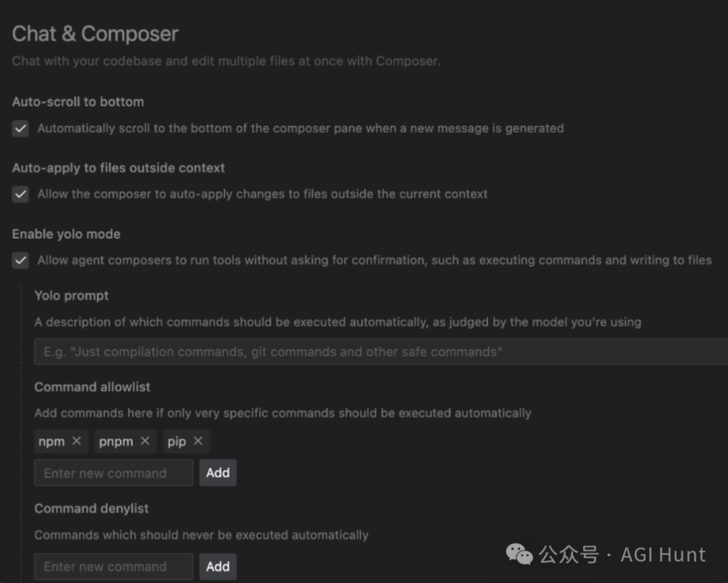Click the allowlist new command input

(113, 473)
